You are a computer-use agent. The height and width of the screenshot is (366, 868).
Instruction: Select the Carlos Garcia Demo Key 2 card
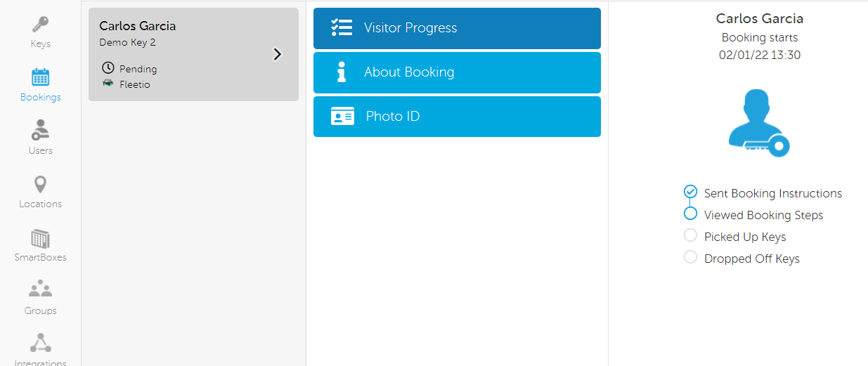tap(193, 54)
